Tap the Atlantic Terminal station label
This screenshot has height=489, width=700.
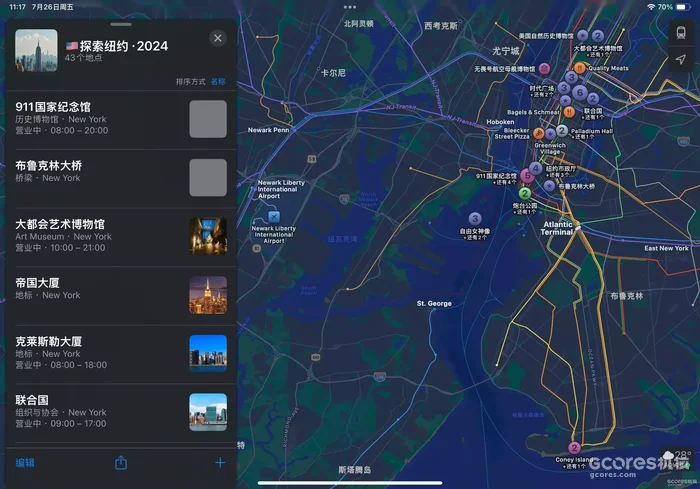tap(557, 228)
